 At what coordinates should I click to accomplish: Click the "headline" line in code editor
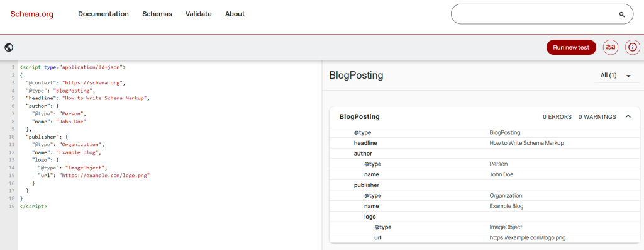point(87,98)
